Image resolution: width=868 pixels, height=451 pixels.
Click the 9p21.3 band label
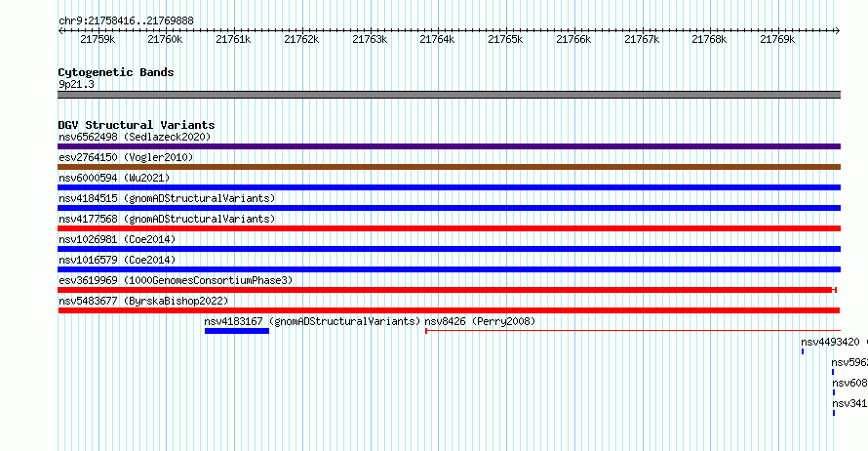point(76,85)
